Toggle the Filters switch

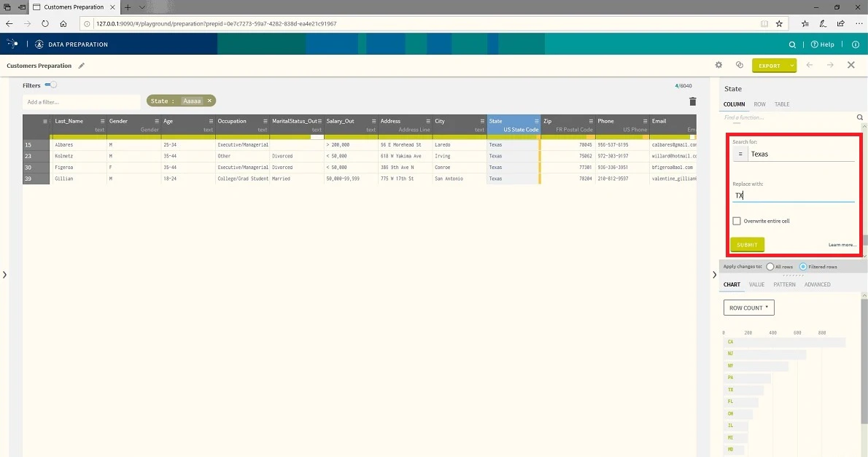click(x=51, y=85)
